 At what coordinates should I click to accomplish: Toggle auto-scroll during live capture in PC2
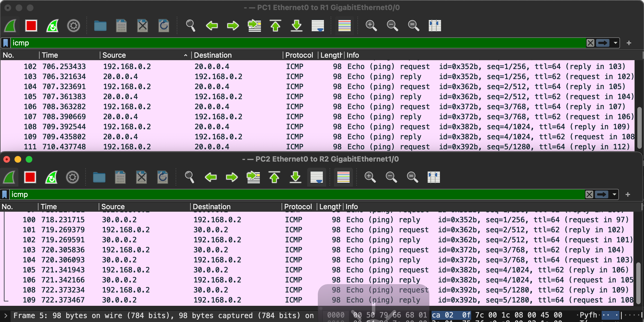tap(317, 177)
